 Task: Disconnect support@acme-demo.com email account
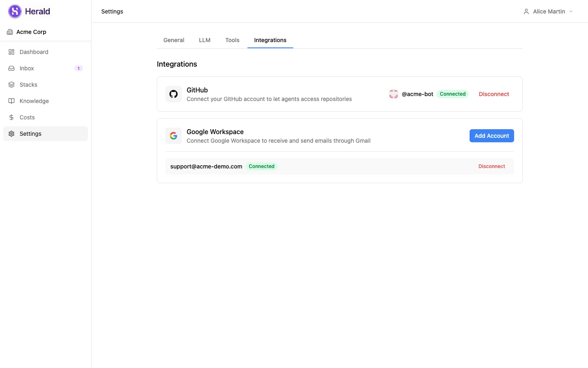[492, 166]
